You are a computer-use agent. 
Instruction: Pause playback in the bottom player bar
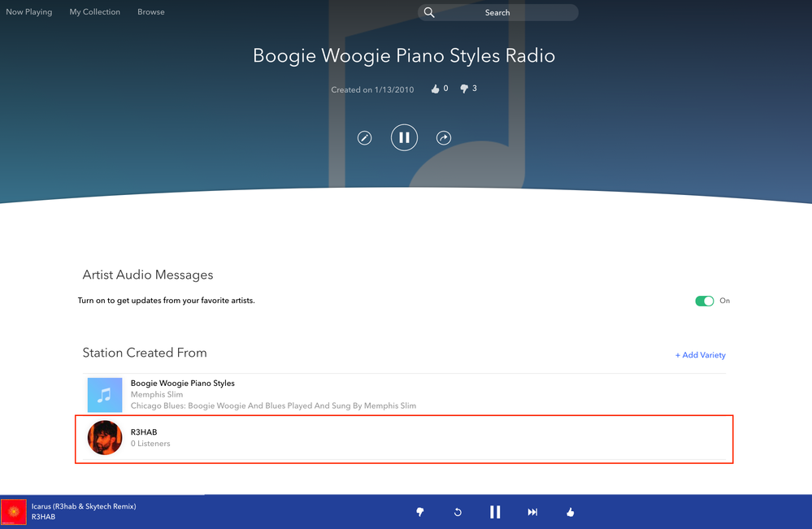495,512
